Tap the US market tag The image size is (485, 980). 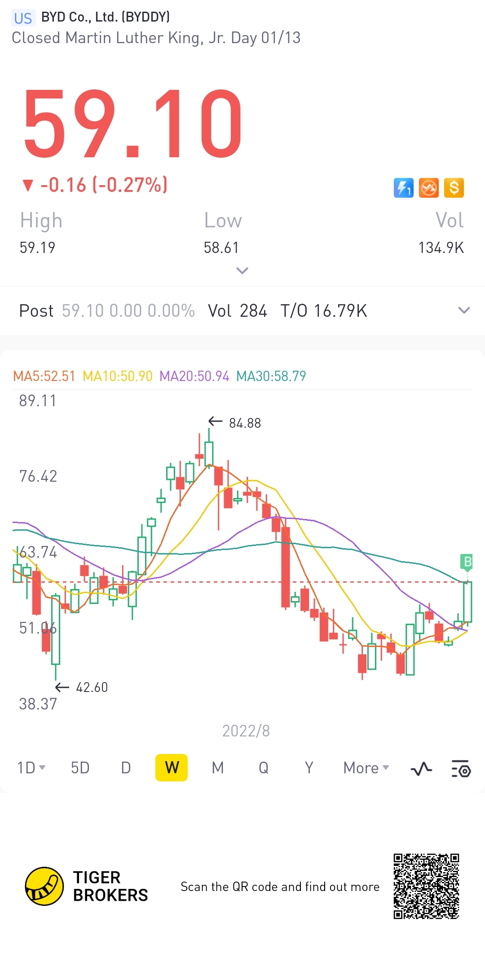23,18
